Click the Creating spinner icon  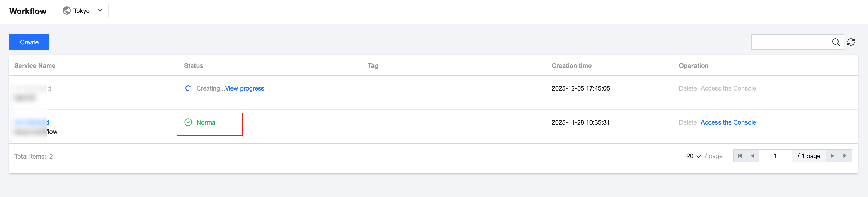click(x=188, y=88)
